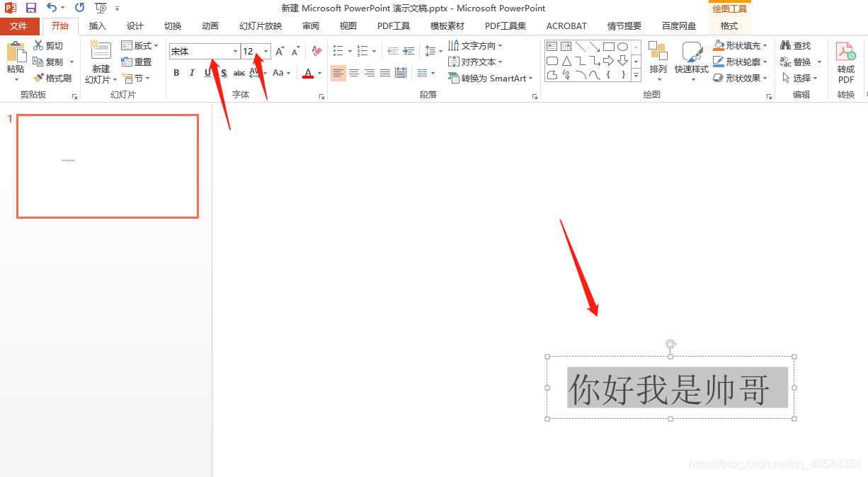Click the 转成PDF convert icon
Viewport: 868px width, 477px height.
coord(845,62)
